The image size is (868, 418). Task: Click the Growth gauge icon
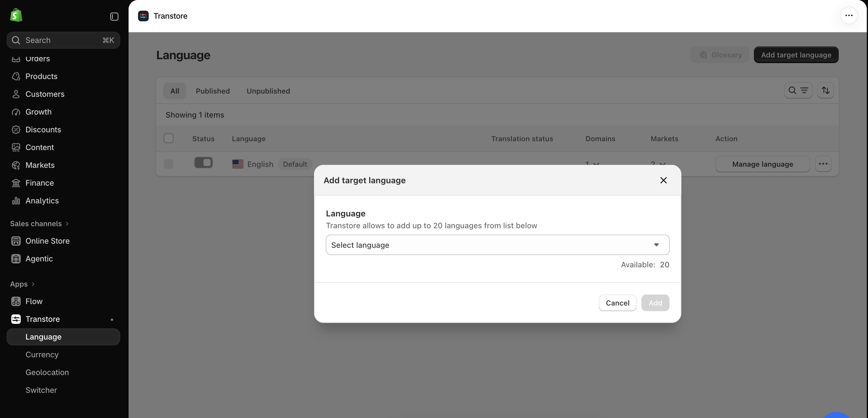[16, 112]
